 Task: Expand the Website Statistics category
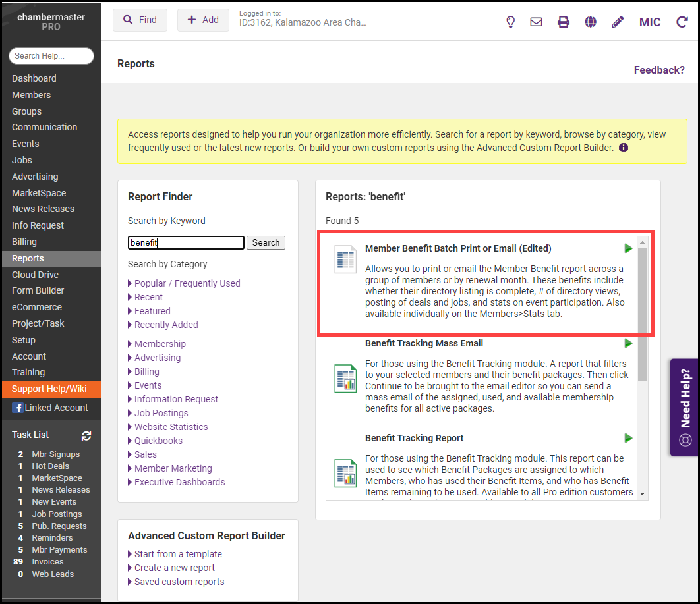pos(171,427)
